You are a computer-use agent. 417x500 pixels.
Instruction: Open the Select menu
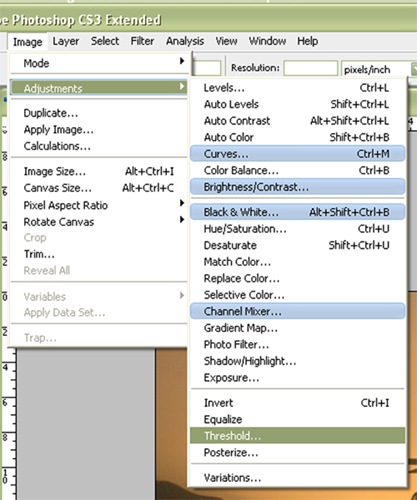[105, 41]
